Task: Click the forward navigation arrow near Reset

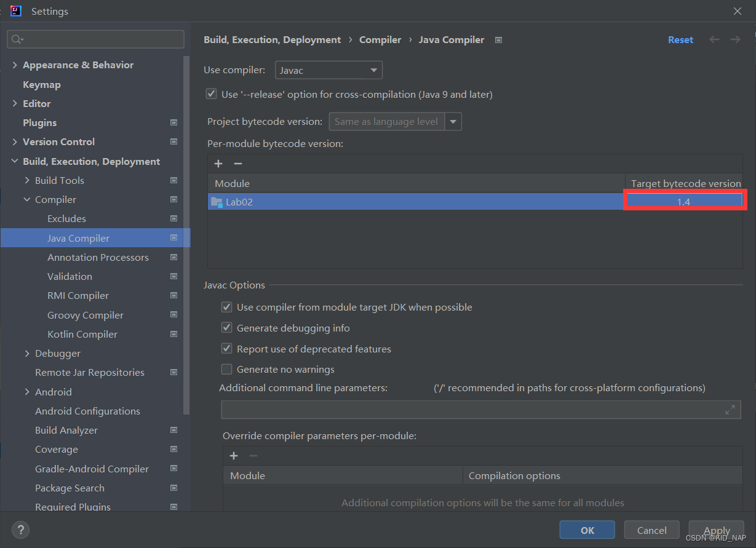Action: pos(735,39)
